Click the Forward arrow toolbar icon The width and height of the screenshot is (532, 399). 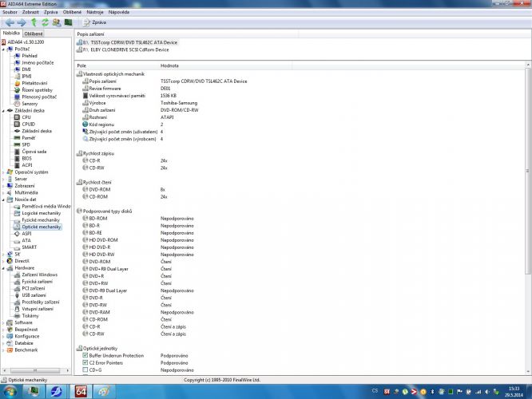pos(22,22)
